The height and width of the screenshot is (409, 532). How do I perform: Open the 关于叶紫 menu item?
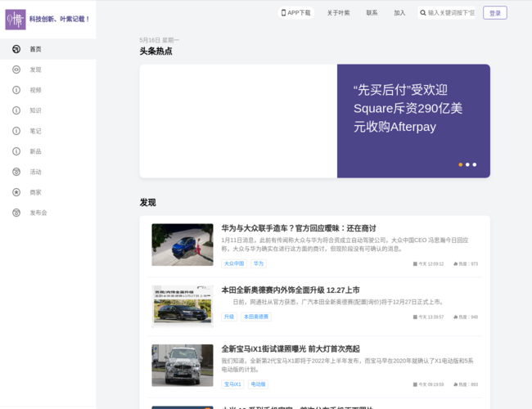(x=338, y=13)
